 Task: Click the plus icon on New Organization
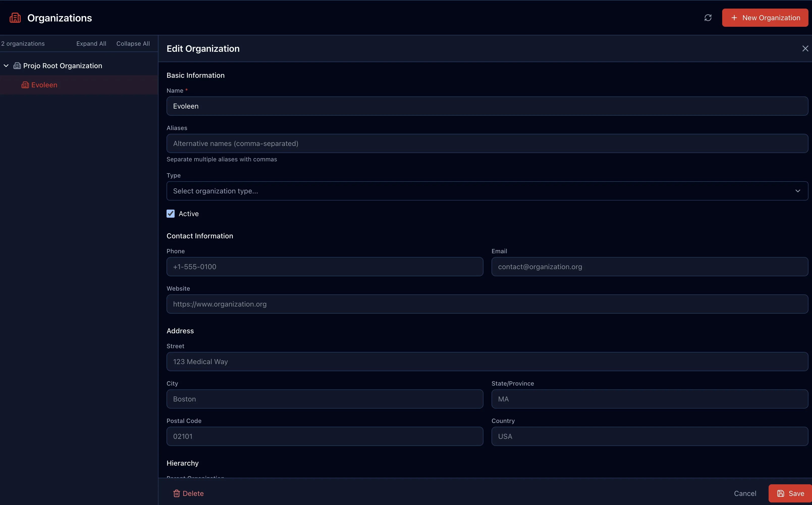734,18
